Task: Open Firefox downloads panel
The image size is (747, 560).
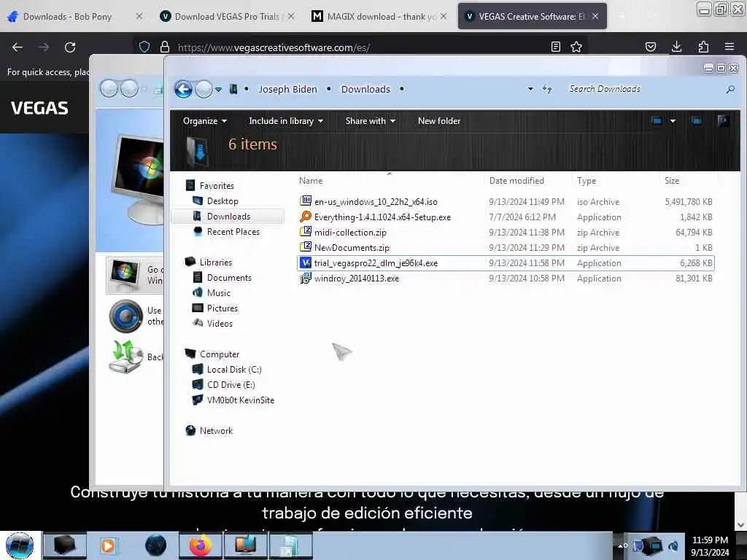Action: point(676,47)
